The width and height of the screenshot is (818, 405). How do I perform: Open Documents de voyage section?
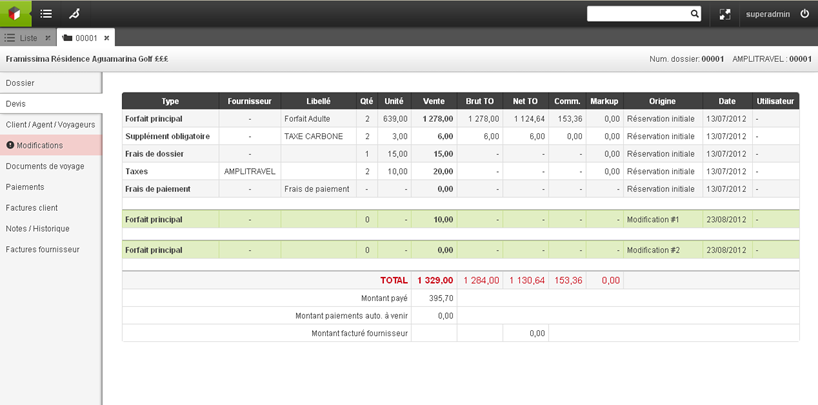[45, 166]
